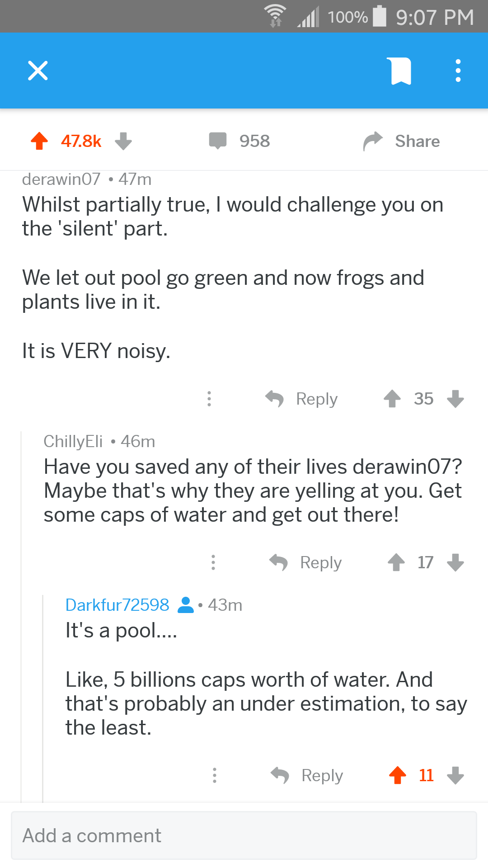
Task: Open options menu for derawin07's comment
Action: (x=209, y=399)
